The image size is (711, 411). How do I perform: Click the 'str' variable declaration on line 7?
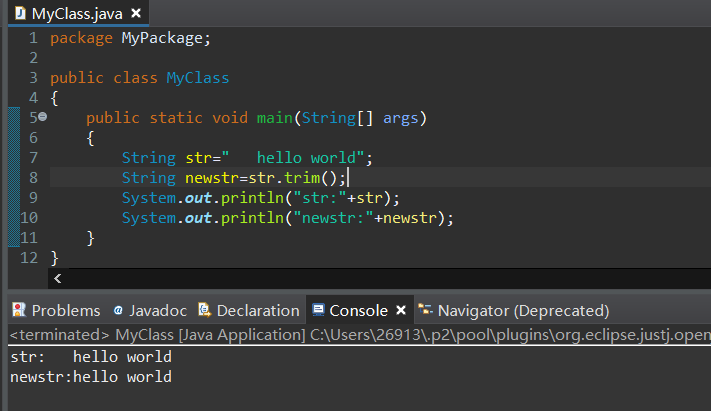pyautogui.click(x=198, y=158)
